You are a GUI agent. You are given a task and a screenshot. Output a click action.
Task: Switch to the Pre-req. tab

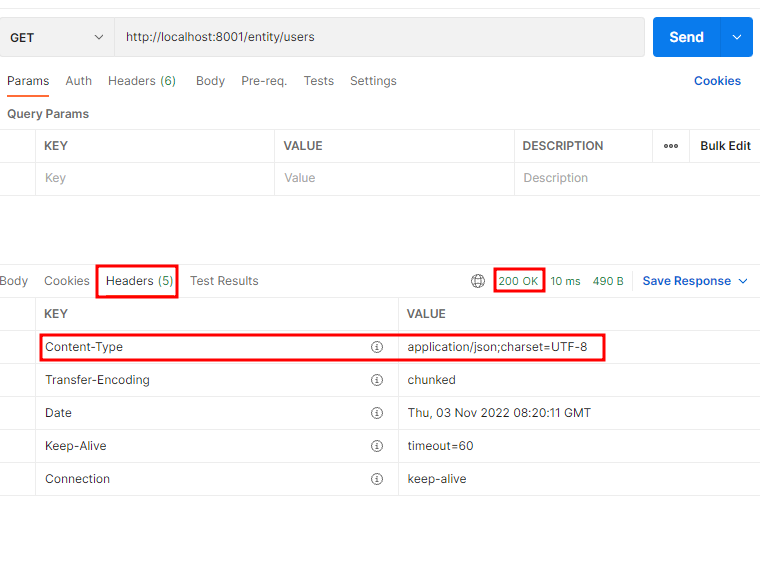pos(264,81)
